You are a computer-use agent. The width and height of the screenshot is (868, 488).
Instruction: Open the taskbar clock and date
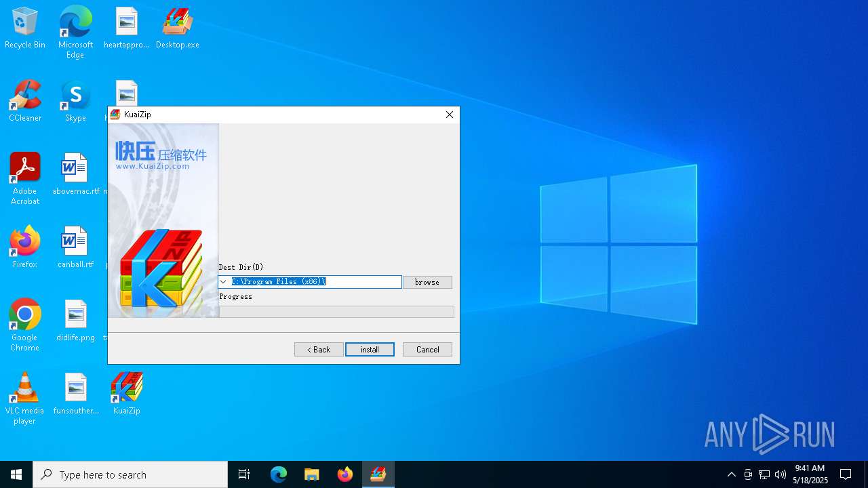[x=810, y=474]
